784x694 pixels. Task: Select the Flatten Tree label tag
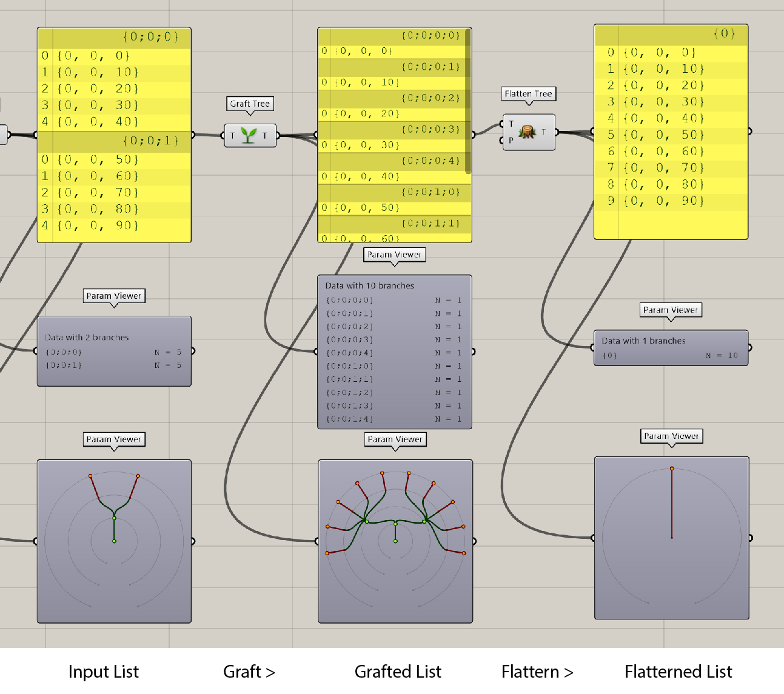[x=529, y=94]
